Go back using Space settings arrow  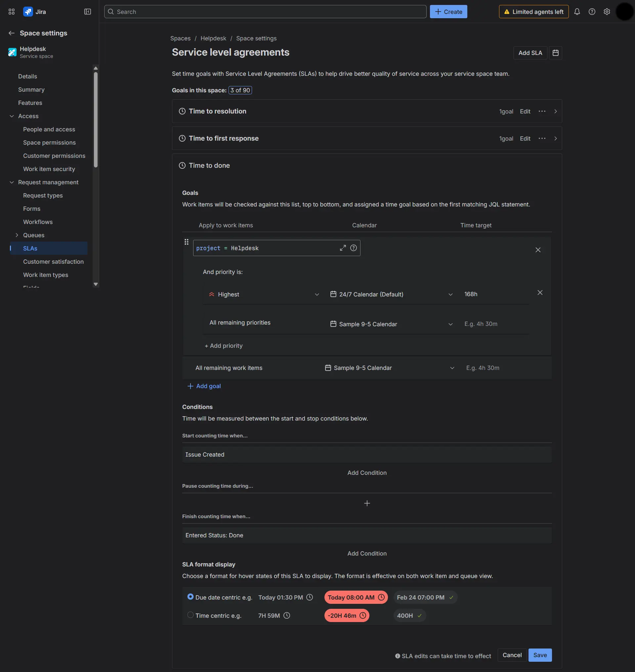12,33
